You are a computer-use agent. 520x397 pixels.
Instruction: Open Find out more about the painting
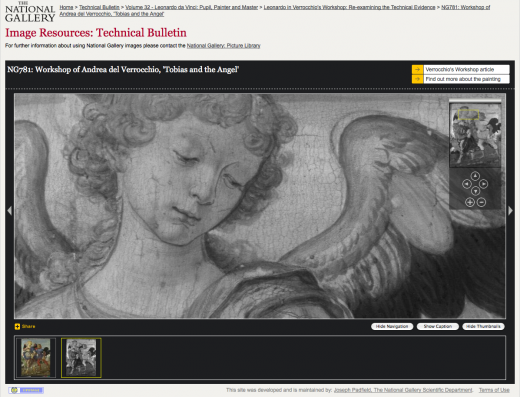(463, 79)
